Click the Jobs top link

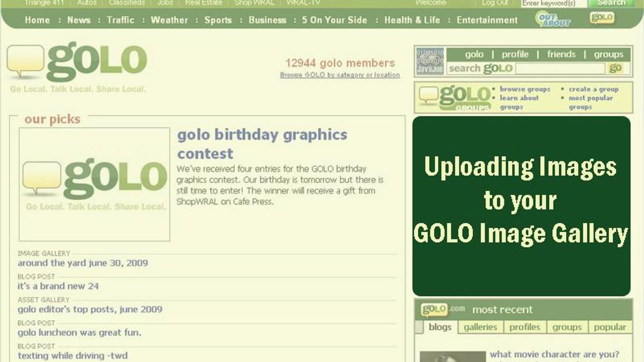(165, 3)
